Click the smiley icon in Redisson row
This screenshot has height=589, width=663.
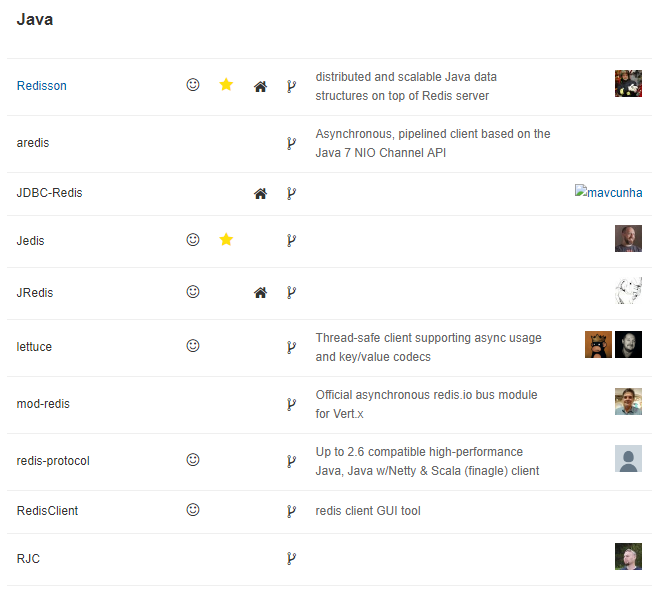(x=193, y=85)
